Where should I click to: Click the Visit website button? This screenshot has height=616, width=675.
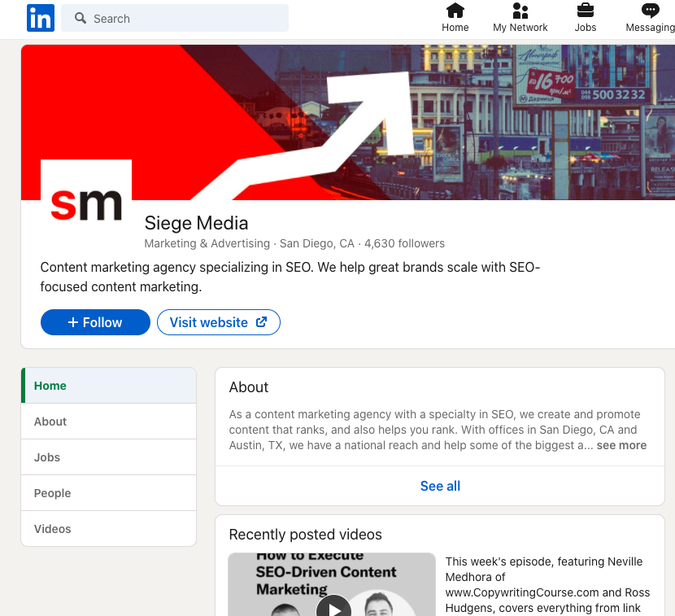[210, 322]
